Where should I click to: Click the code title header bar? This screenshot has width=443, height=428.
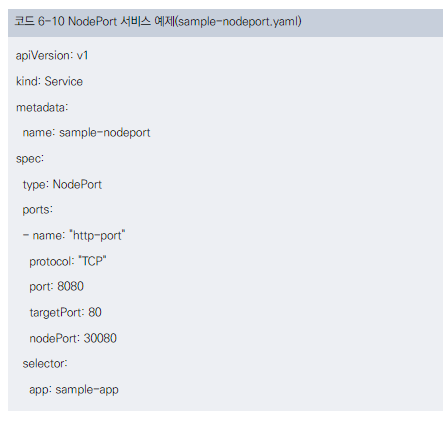pos(225,23)
